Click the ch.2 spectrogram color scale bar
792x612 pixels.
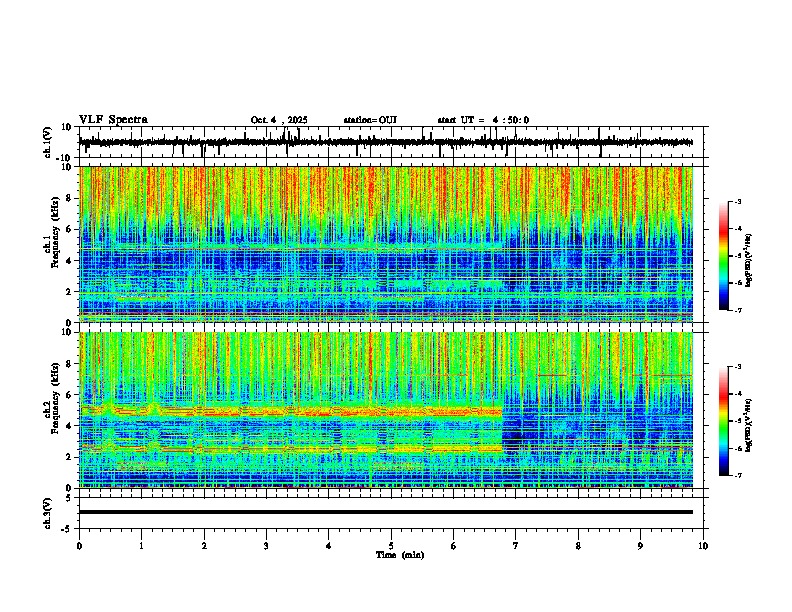723,421
